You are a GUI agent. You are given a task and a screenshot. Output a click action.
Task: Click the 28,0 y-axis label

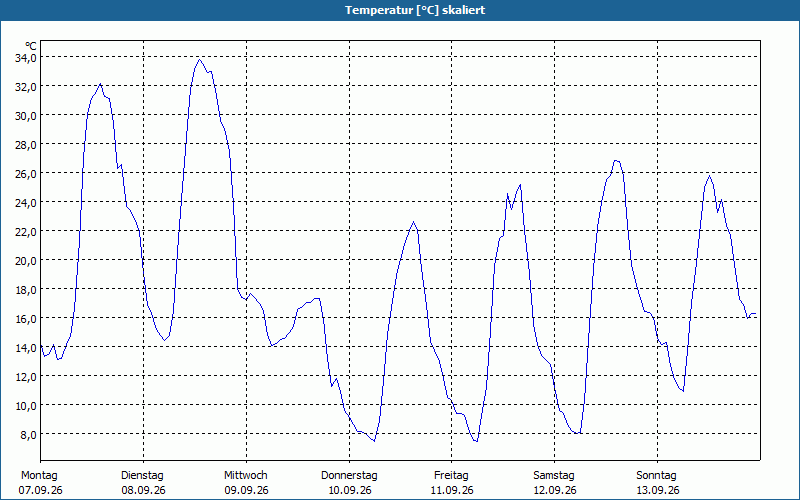click(x=26, y=145)
